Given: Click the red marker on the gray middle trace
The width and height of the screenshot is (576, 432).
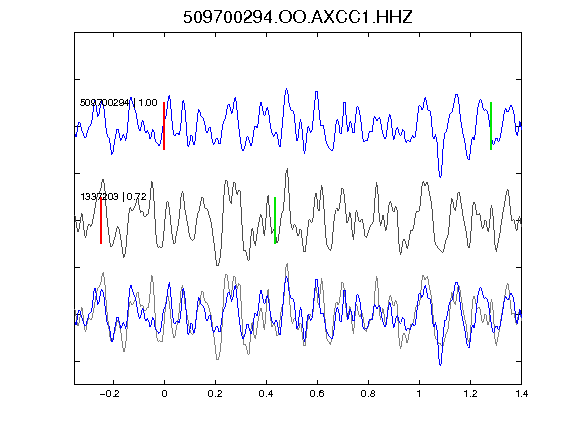Looking at the screenshot, I should [x=101, y=220].
